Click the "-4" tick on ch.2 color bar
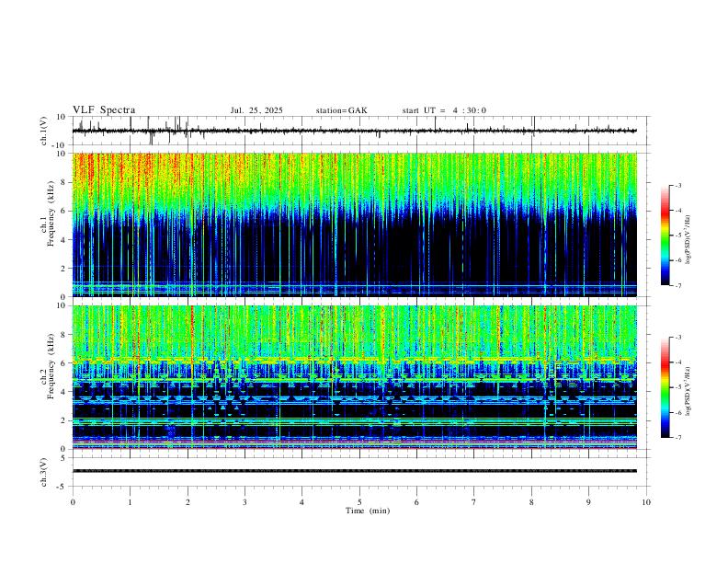Viewport: 728px width, 563px height. [x=677, y=362]
